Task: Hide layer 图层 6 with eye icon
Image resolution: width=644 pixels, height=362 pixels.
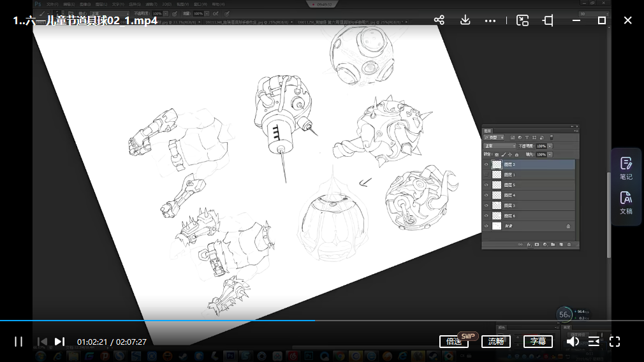Action: click(x=487, y=216)
